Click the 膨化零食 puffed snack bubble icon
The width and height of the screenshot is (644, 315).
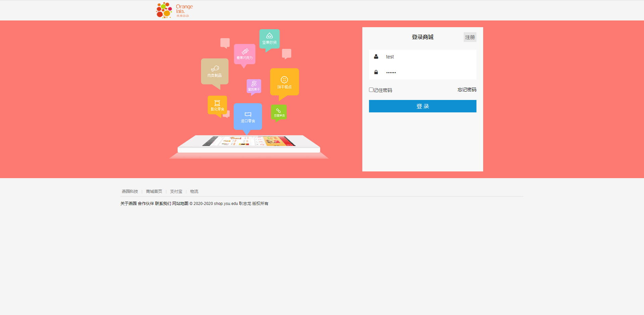[217, 106]
